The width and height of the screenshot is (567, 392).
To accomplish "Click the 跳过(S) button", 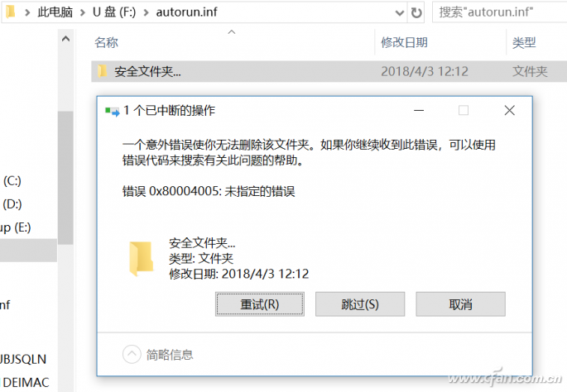I will point(360,304).
